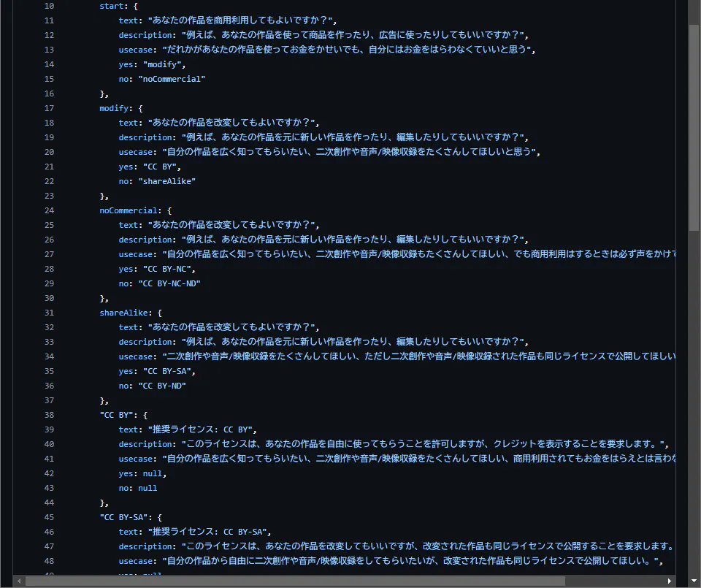Click the "noCommercial" string value on line 15
This screenshot has height=588, width=701.
[x=172, y=79]
